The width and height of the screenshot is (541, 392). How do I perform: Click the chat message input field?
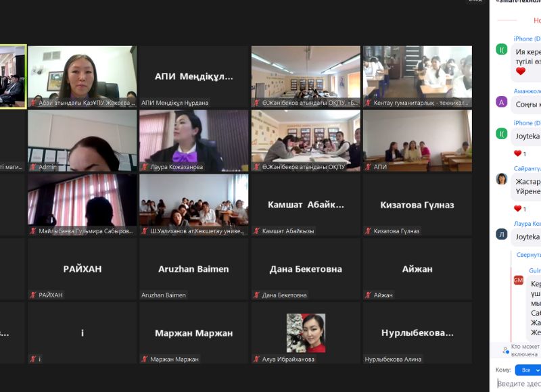tap(519, 384)
